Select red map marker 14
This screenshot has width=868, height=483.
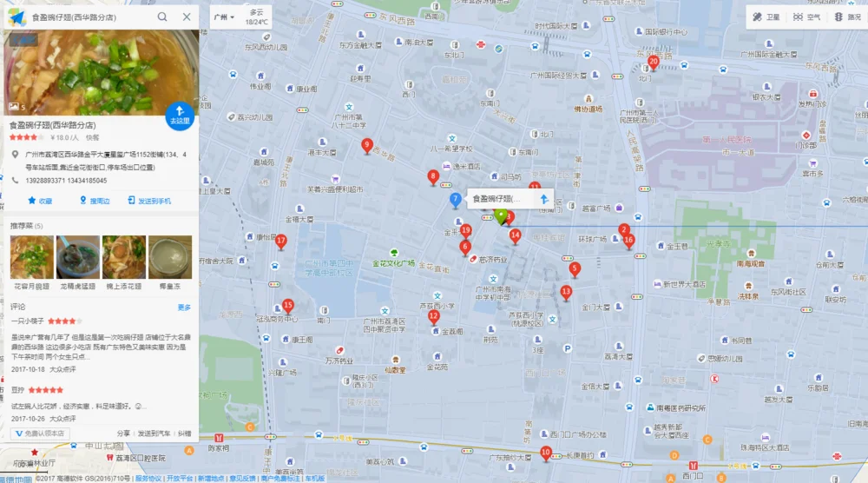[515, 236]
